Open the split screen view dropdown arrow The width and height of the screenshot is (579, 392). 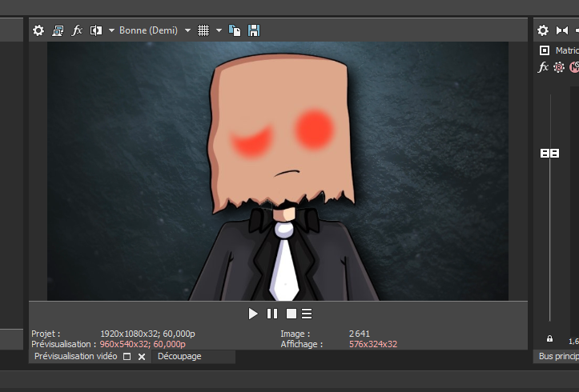pos(111,30)
